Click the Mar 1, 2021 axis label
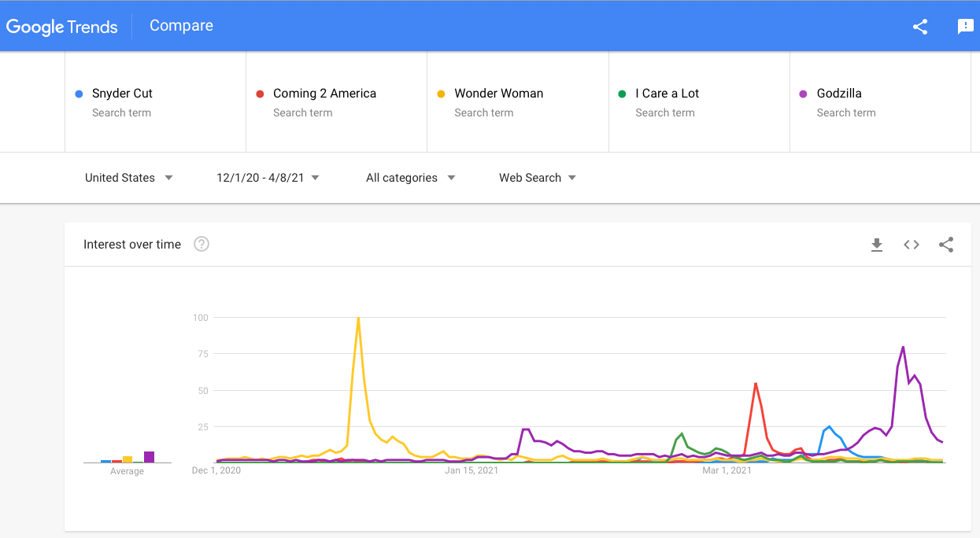Image resolution: width=980 pixels, height=538 pixels. tap(727, 470)
